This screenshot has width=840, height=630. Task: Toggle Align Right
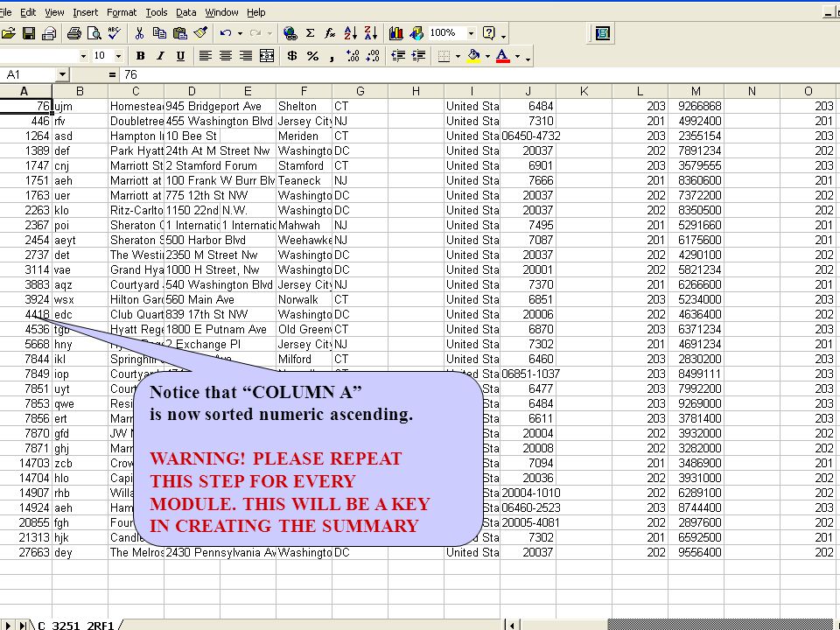[246, 56]
